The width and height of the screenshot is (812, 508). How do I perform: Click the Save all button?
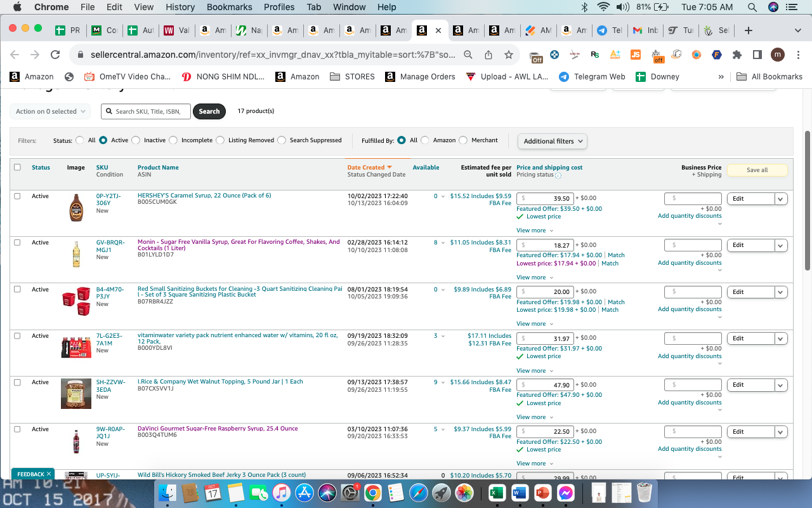point(757,170)
